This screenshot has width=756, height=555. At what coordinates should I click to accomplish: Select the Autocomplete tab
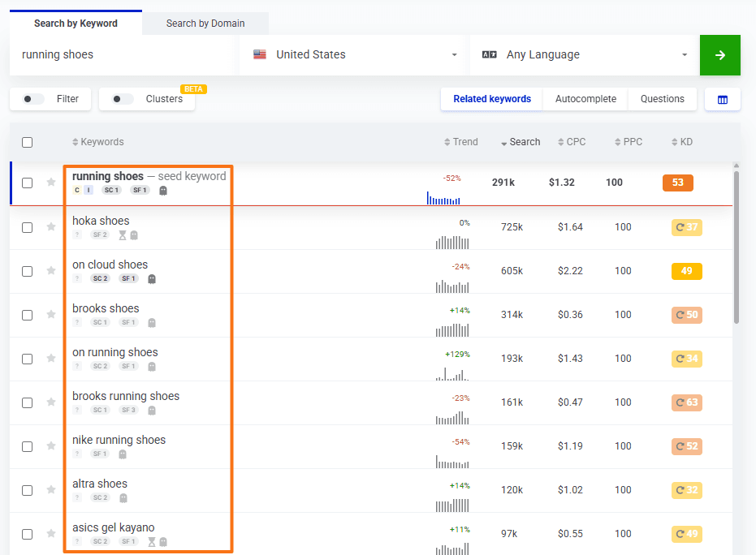click(x=585, y=99)
